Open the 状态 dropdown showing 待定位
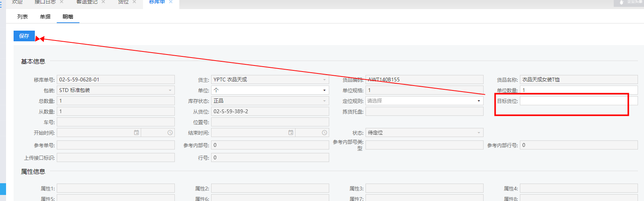Image resolution: width=644 pixels, height=201 pixels. (424, 132)
